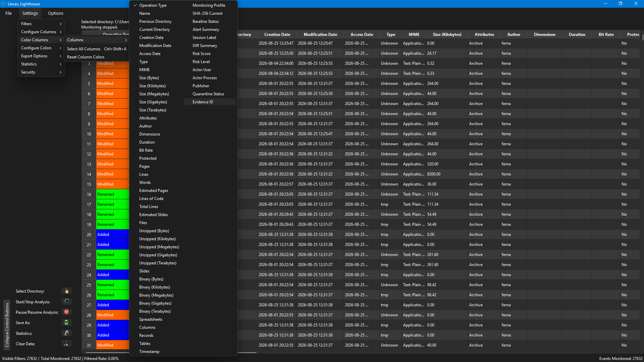Sort by MIME column header
644x362 pixels.
(x=414, y=35)
